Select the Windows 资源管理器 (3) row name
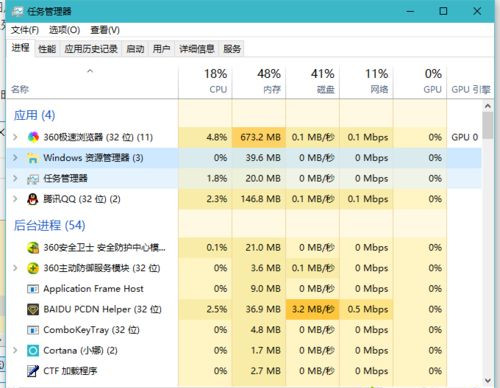 (93, 158)
